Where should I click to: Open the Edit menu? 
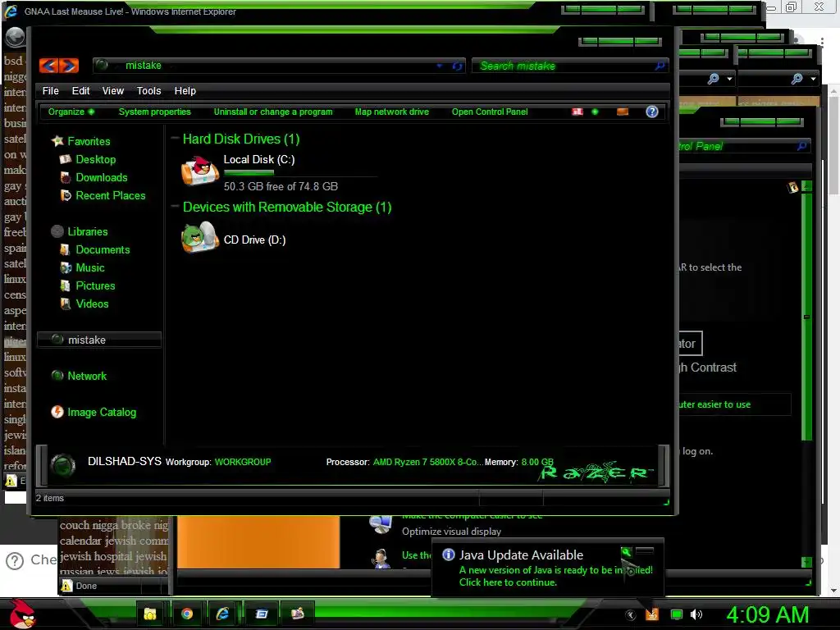[81, 90]
